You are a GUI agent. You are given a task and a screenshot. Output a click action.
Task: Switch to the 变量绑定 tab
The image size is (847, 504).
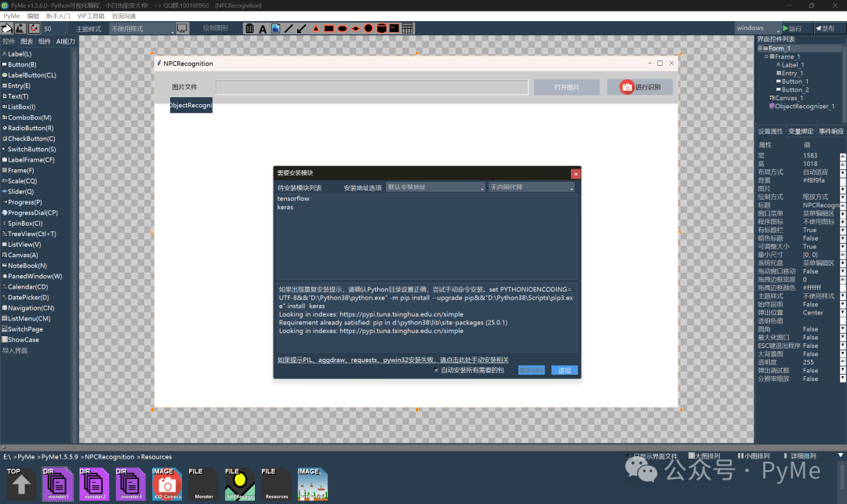click(801, 131)
